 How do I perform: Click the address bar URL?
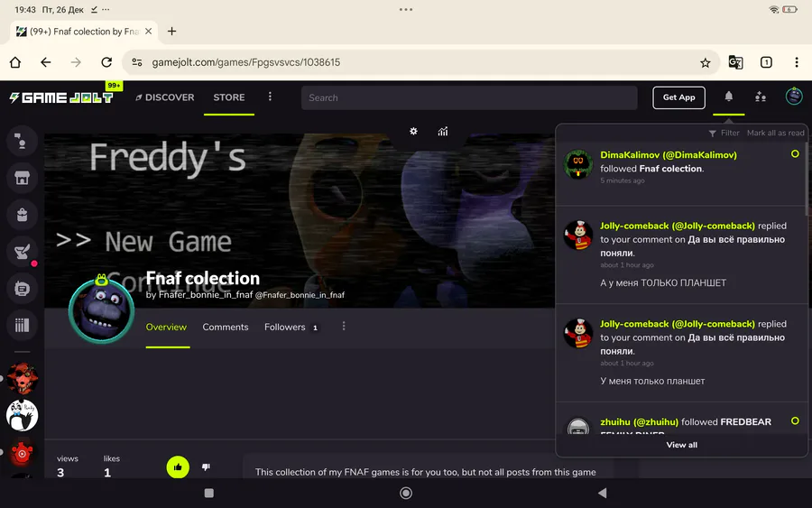tap(246, 62)
